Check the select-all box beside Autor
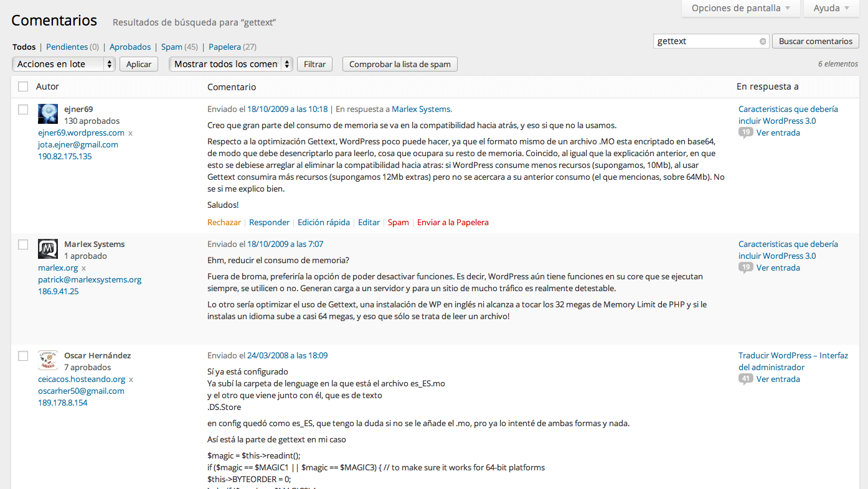Viewport: 868px width, 489px height. (x=23, y=86)
